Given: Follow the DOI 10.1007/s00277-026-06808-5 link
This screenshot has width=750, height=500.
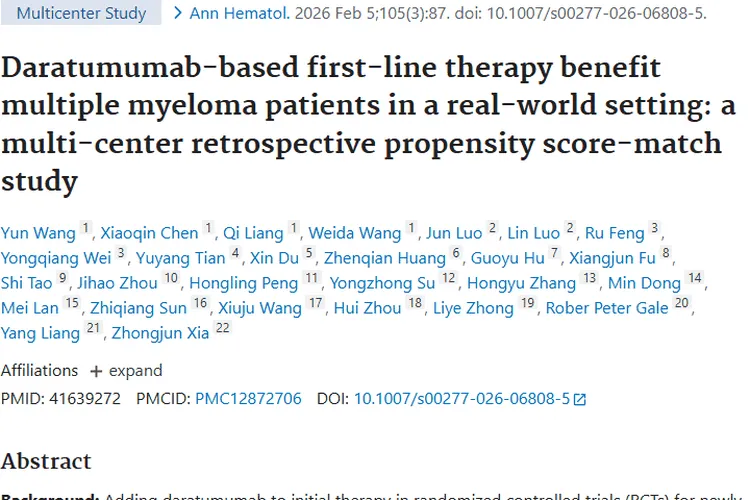Looking at the screenshot, I should pyautogui.click(x=461, y=398).
